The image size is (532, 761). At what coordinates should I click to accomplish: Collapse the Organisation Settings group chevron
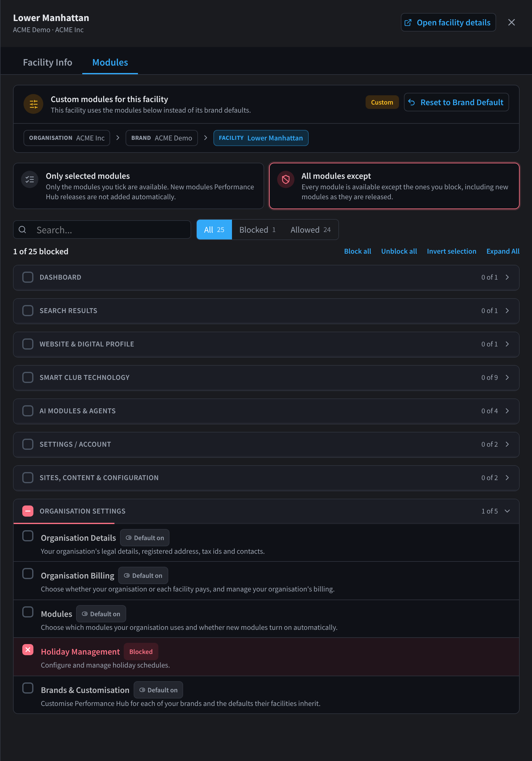coord(507,511)
